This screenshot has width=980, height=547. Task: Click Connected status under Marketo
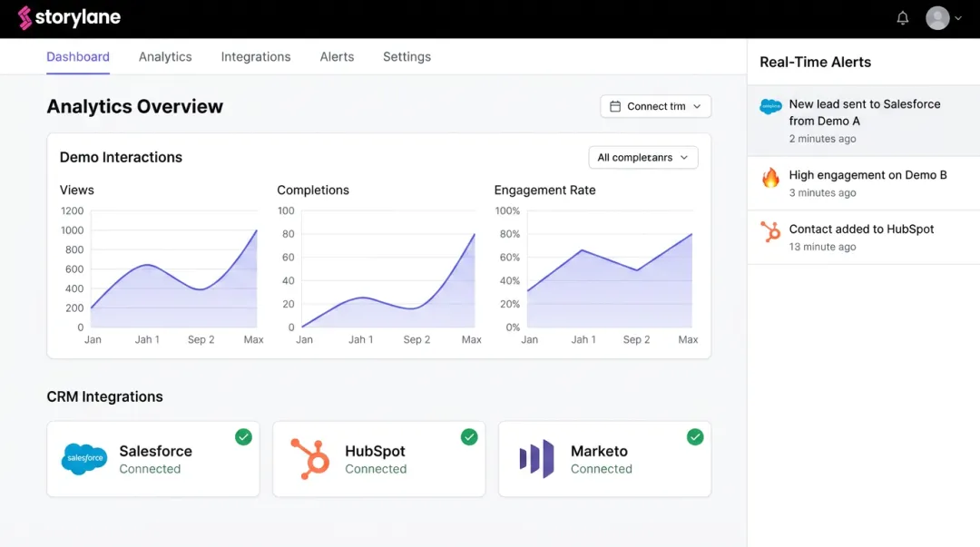point(602,469)
